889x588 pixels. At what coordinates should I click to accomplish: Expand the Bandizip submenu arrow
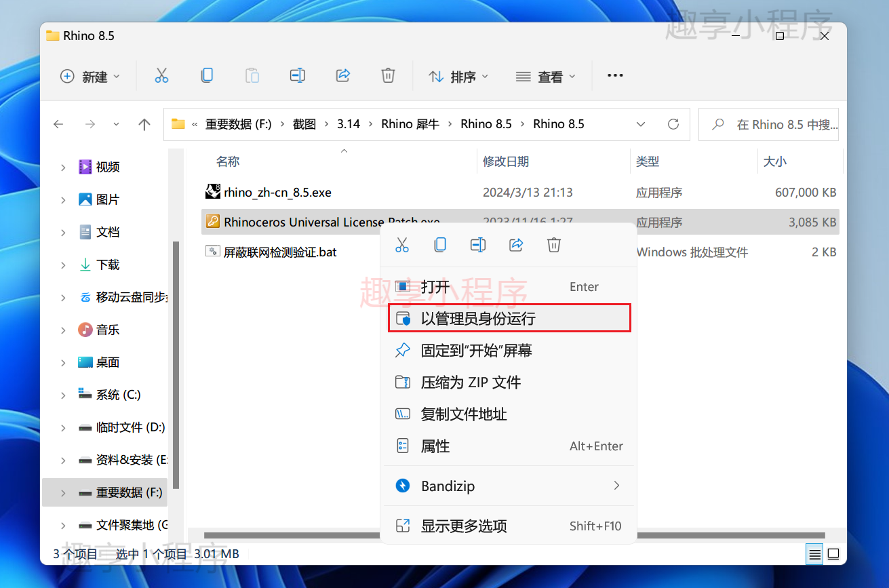pos(616,486)
